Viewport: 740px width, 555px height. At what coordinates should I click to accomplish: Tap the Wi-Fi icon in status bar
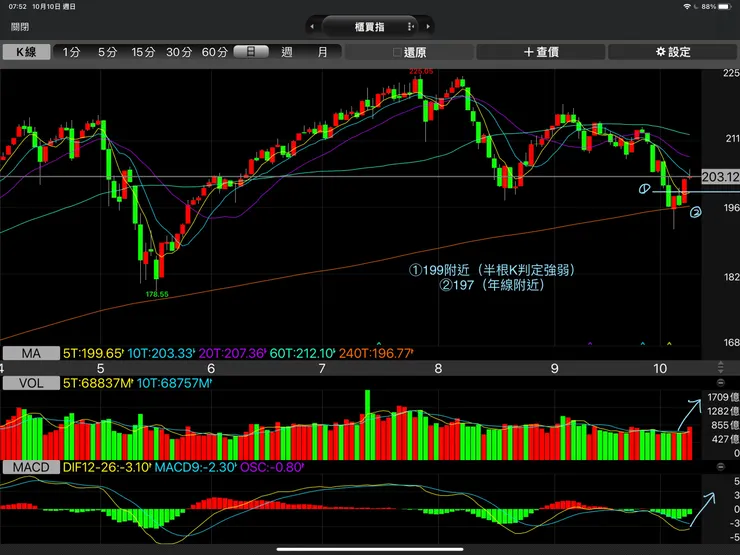tap(687, 7)
